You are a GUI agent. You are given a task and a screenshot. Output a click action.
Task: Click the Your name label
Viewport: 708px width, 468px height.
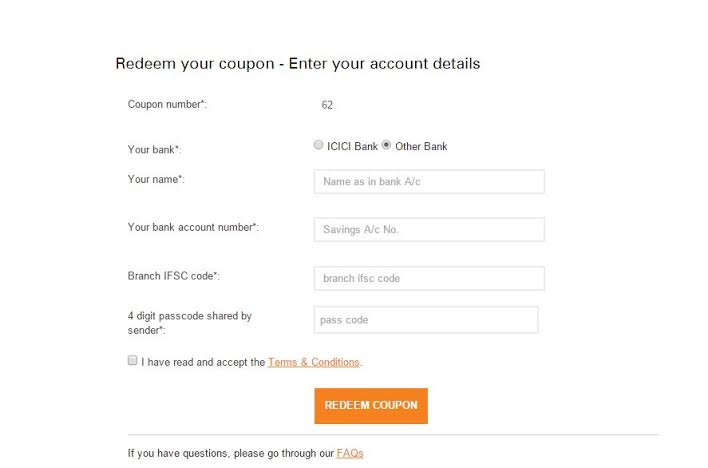156,180
